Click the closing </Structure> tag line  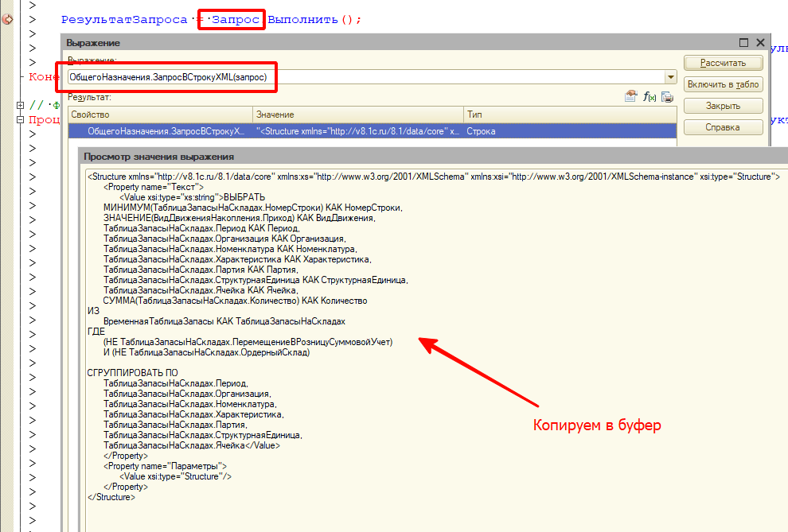111,497
